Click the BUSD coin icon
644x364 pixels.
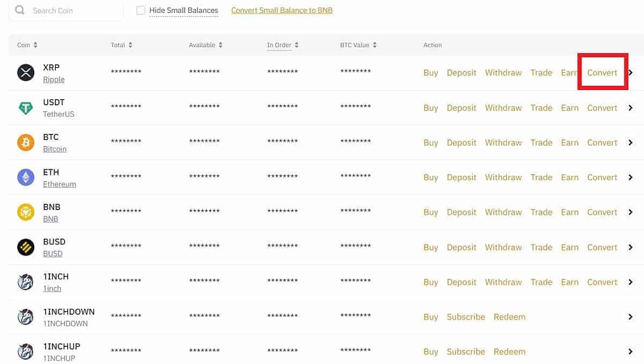pyautogui.click(x=26, y=247)
